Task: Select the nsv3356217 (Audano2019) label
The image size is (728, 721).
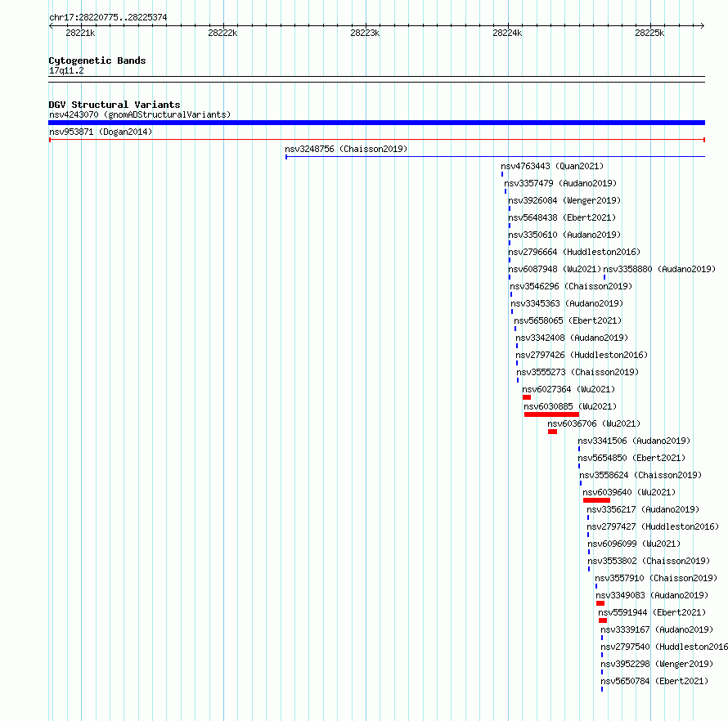Action: (x=643, y=509)
